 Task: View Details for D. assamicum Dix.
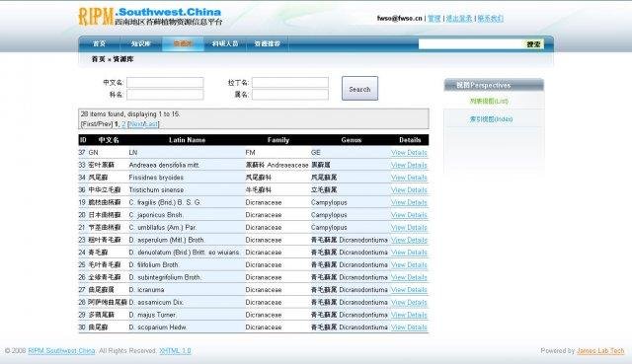coord(409,303)
